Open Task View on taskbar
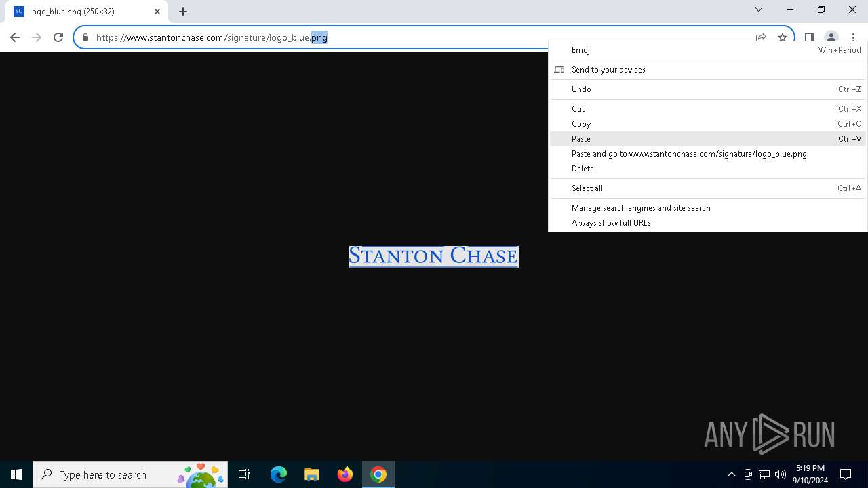 pyautogui.click(x=244, y=474)
